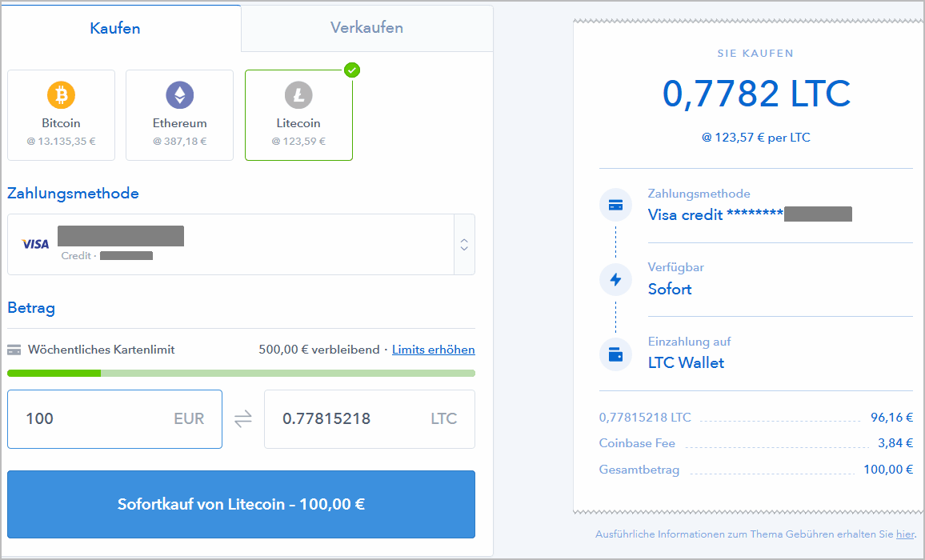
Task: Focus the EUR amount input field
Action: [115, 419]
